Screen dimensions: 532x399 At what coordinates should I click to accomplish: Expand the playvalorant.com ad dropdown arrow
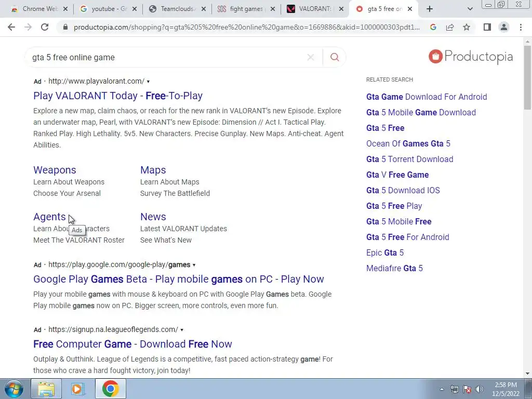pos(148,82)
